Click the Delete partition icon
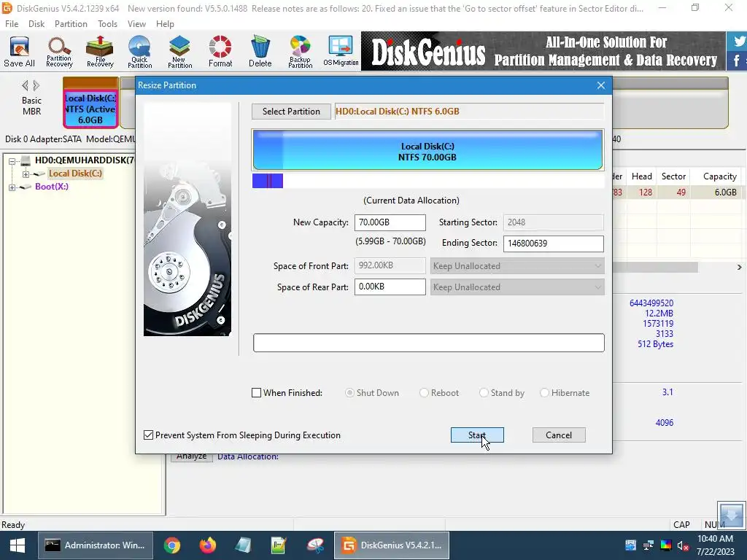This screenshot has height=560, width=747. (260, 52)
